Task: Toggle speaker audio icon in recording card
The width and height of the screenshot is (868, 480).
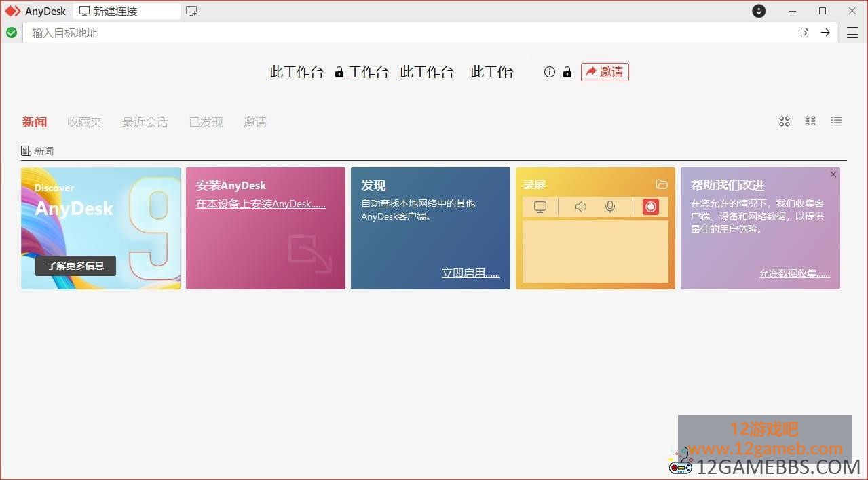Action: coord(580,207)
